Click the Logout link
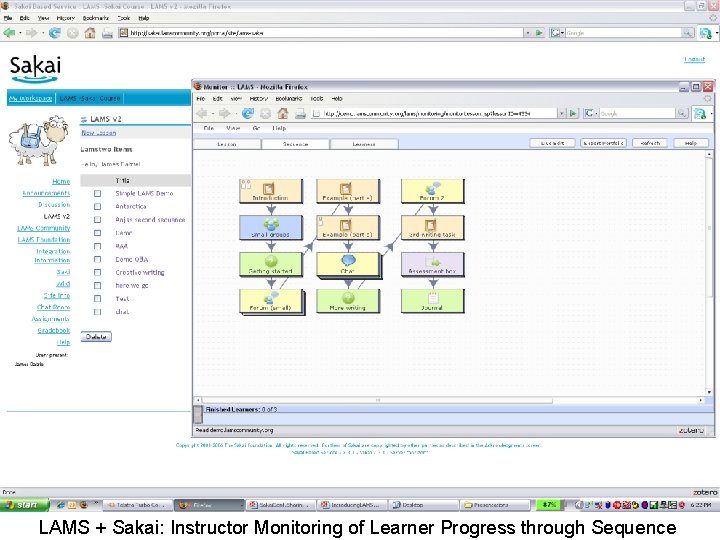This screenshot has height=540, width=720. pyautogui.click(x=694, y=60)
